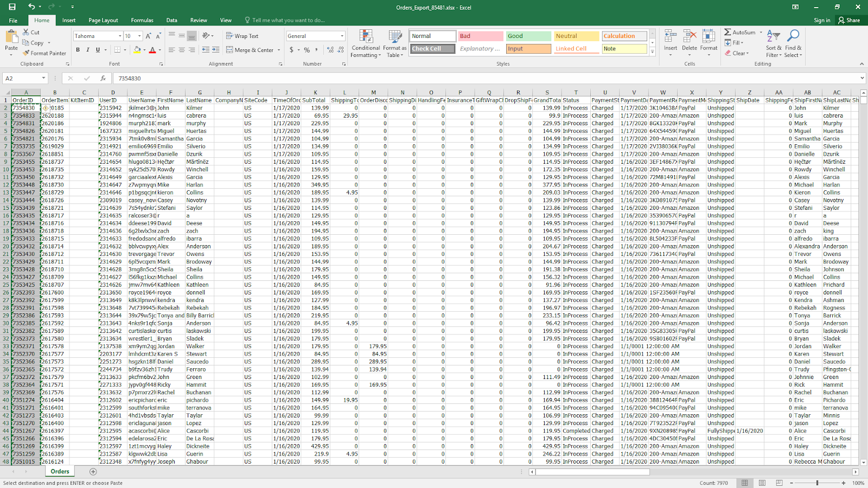Toggle Bold formatting
Screen dimensions: 868x488
tap(78, 50)
